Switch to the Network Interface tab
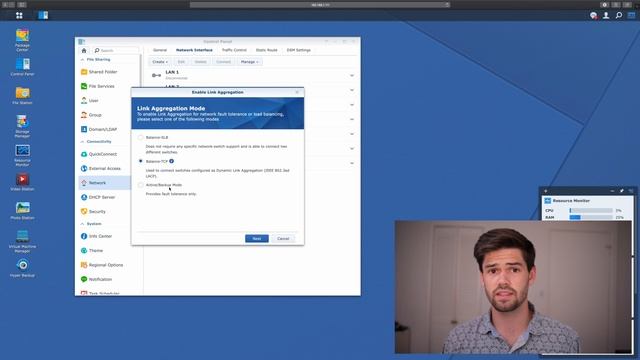 [x=194, y=50]
